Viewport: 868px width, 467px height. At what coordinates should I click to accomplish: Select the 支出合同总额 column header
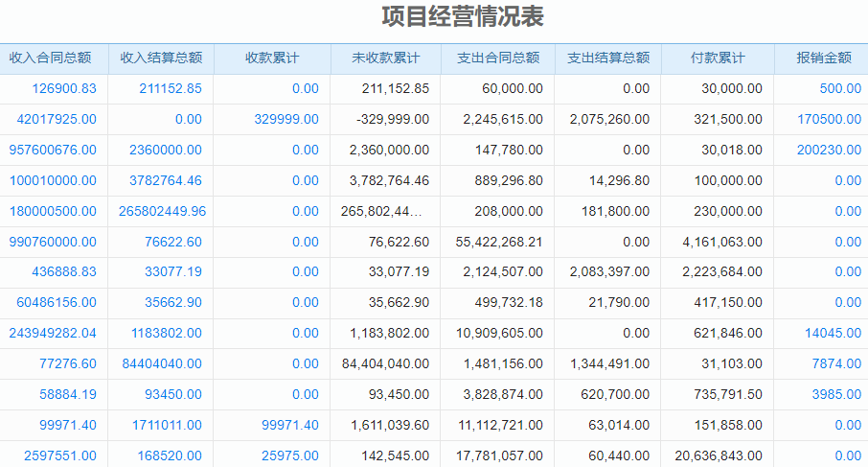coord(498,58)
